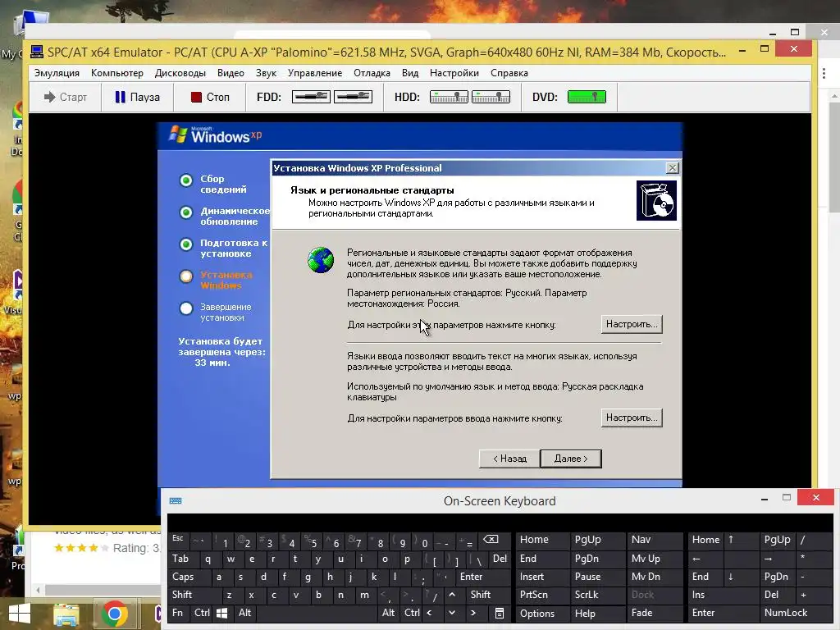The height and width of the screenshot is (630, 840).
Task: Click the globe icon in setup dialog
Action: [321, 260]
